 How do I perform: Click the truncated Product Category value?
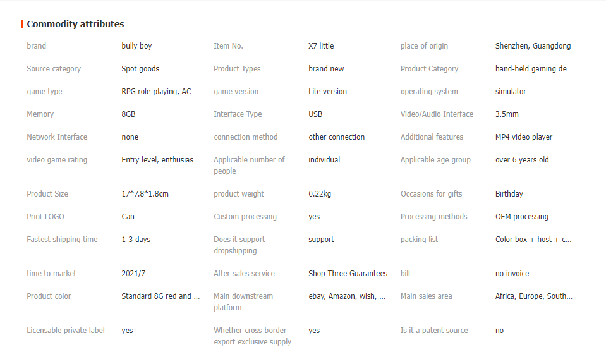[x=534, y=69]
